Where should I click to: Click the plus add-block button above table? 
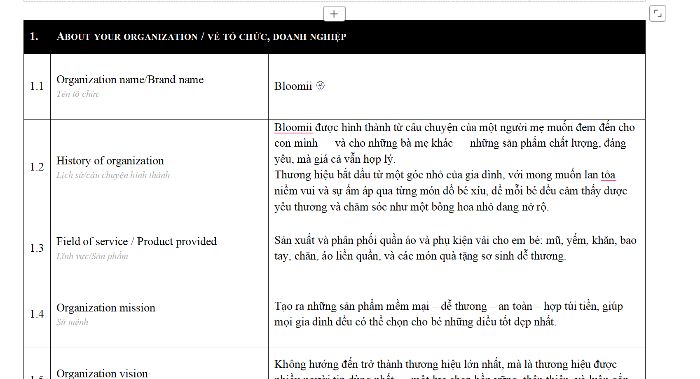click(334, 13)
